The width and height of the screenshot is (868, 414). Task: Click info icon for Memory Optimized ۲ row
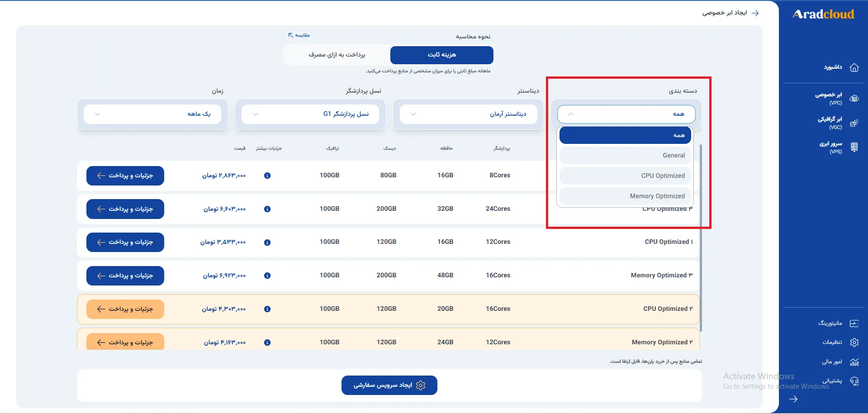coord(267,343)
